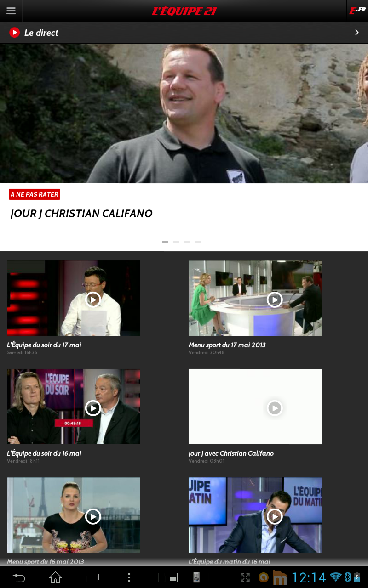Viewport: 368px width, 588px height.
Task: Select the fourth carousel page indicator
Action: tap(198, 242)
